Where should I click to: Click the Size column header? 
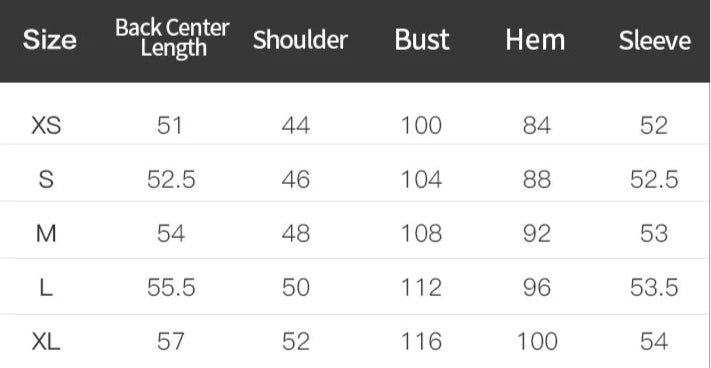pos(49,40)
